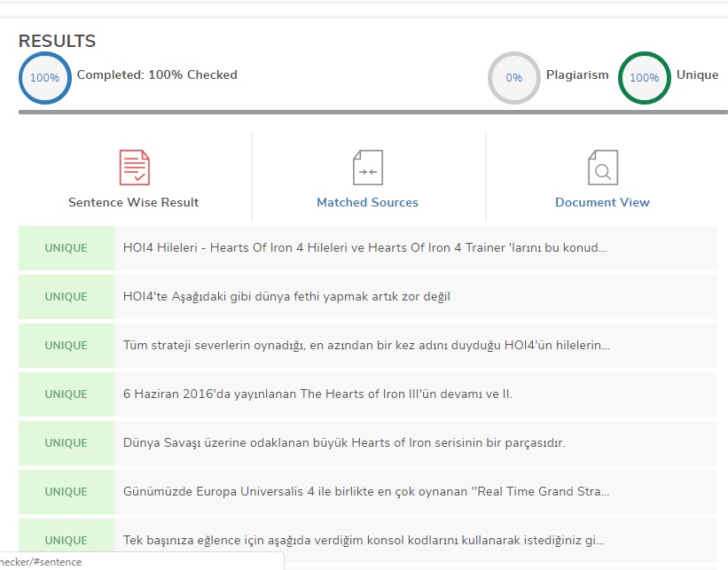This screenshot has width=728, height=570.
Task: Click the Document View magnifier icon
Action: click(602, 168)
